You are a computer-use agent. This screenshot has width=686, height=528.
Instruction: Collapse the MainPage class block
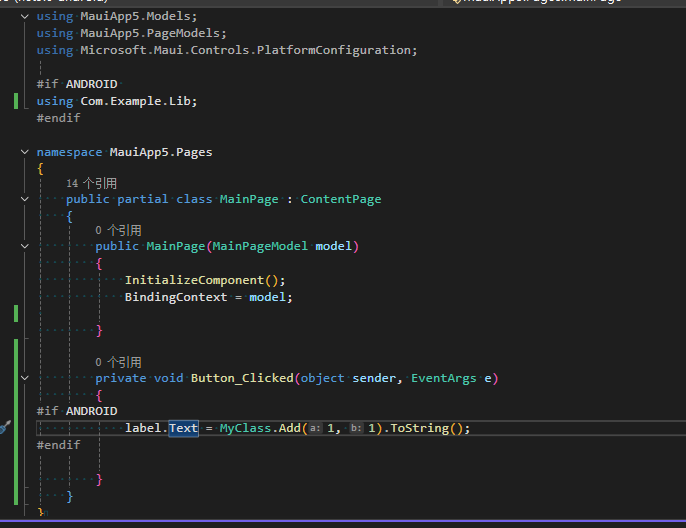tap(25, 199)
